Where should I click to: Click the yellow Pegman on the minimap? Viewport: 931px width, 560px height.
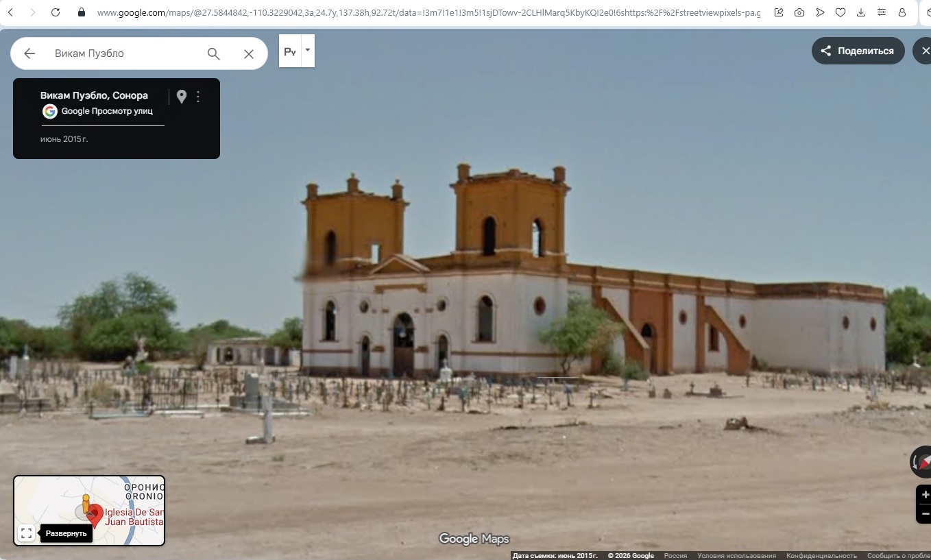pyautogui.click(x=86, y=505)
